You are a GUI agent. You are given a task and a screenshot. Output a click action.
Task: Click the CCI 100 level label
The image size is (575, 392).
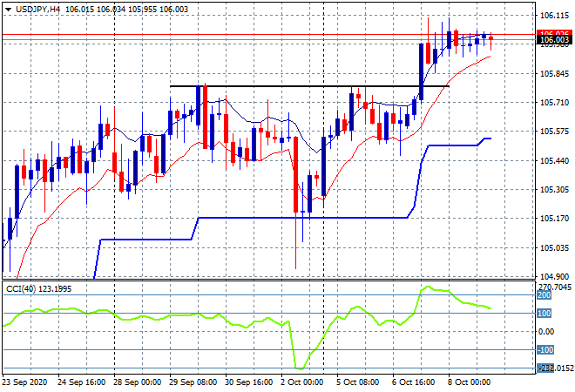[545, 313]
